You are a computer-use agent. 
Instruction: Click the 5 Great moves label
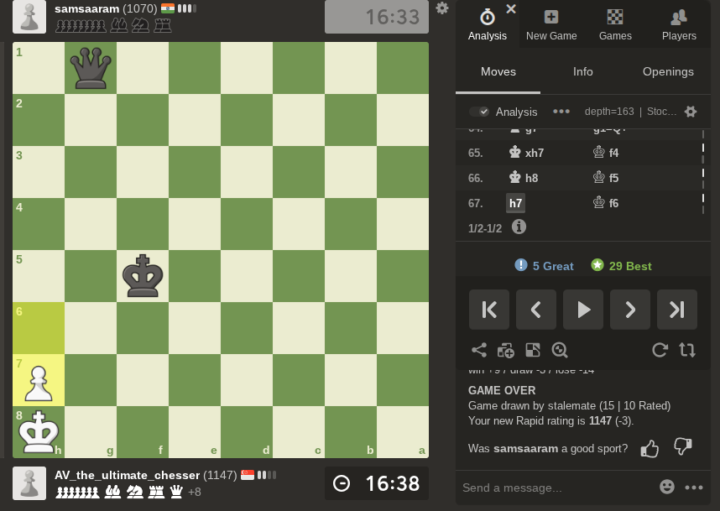pyautogui.click(x=544, y=266)
